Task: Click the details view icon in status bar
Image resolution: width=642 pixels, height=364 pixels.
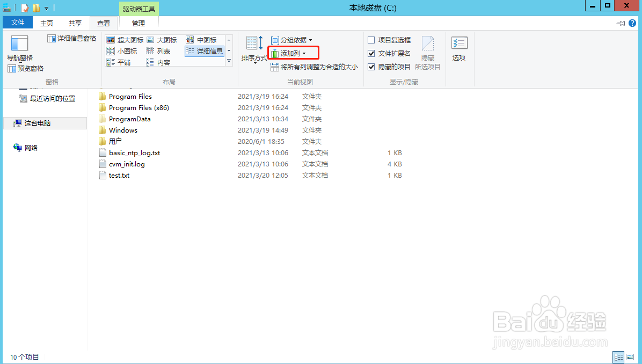Action: coord(618,357)
